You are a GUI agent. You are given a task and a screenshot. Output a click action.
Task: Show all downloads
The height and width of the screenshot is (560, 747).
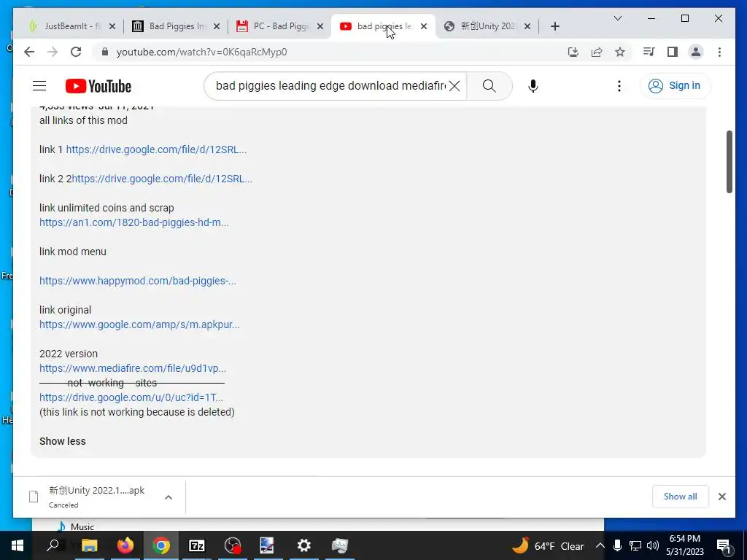681,496
